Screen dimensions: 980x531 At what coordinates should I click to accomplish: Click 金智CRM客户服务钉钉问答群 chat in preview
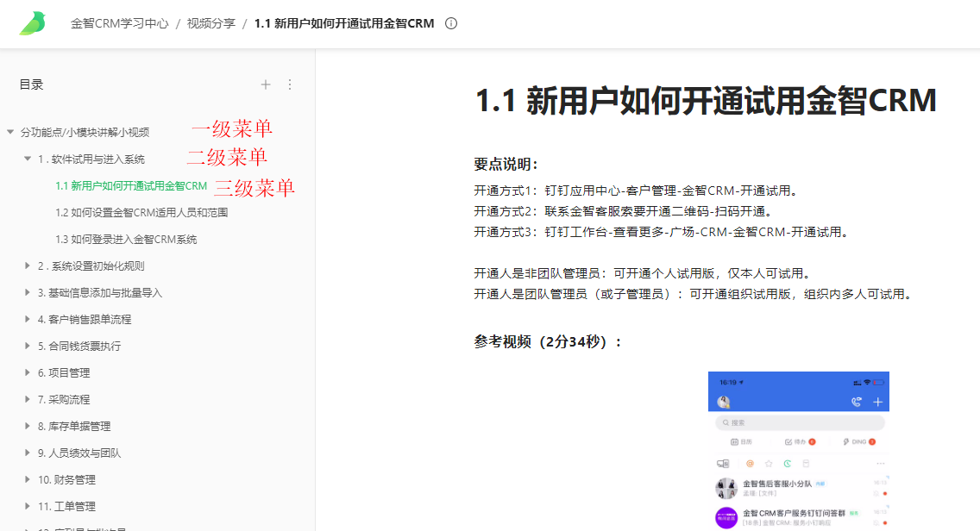800,517
